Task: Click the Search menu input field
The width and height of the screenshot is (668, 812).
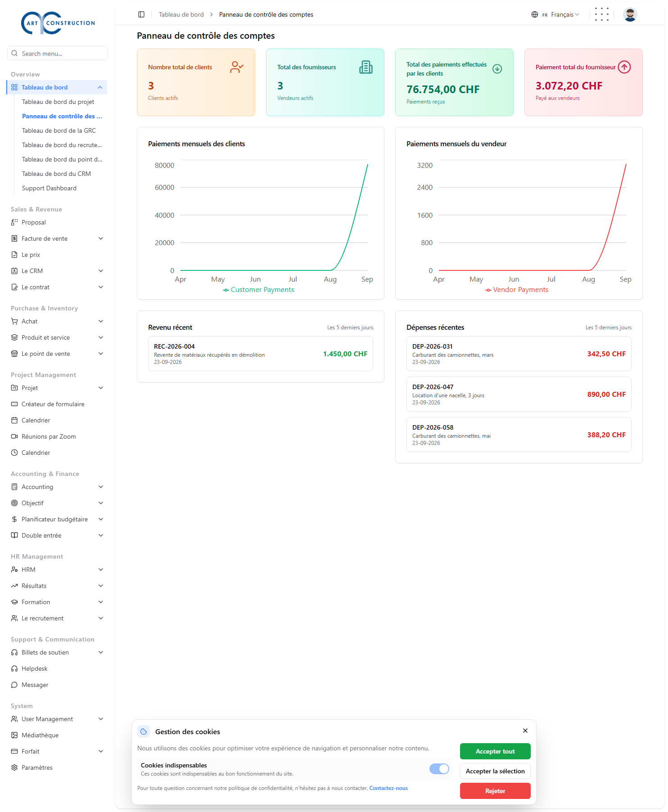Action: click(x=58, y=53)
